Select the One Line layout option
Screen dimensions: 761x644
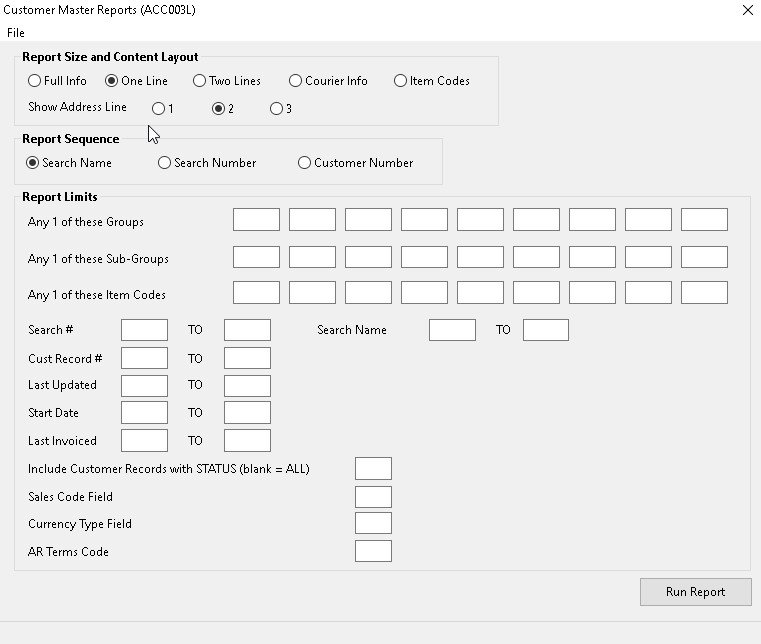[136, 81]
